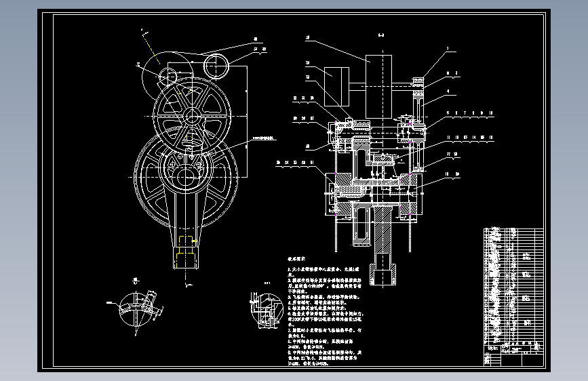Click the tall motor rectangle in the section view
The width and height of the screenshot is (588, 381).
pyautogui.click(x=378, y=87)
